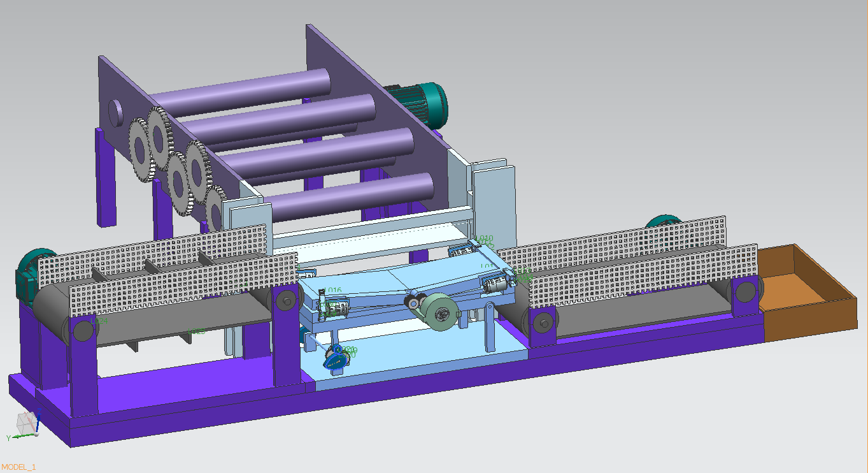Pick the leftmost gear wheel on side plate
The width and height of the screenshot is (868, 473).
pos(140,150)
